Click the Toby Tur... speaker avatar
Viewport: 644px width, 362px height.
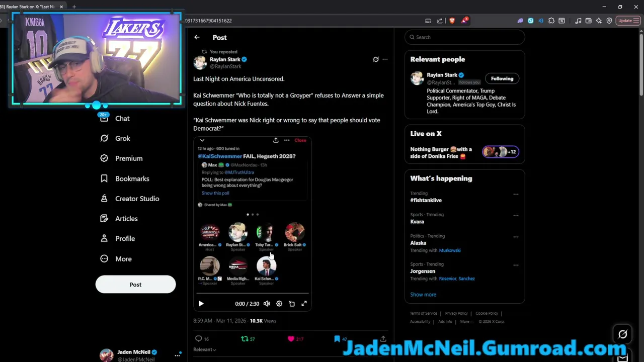tap(266, 232)
